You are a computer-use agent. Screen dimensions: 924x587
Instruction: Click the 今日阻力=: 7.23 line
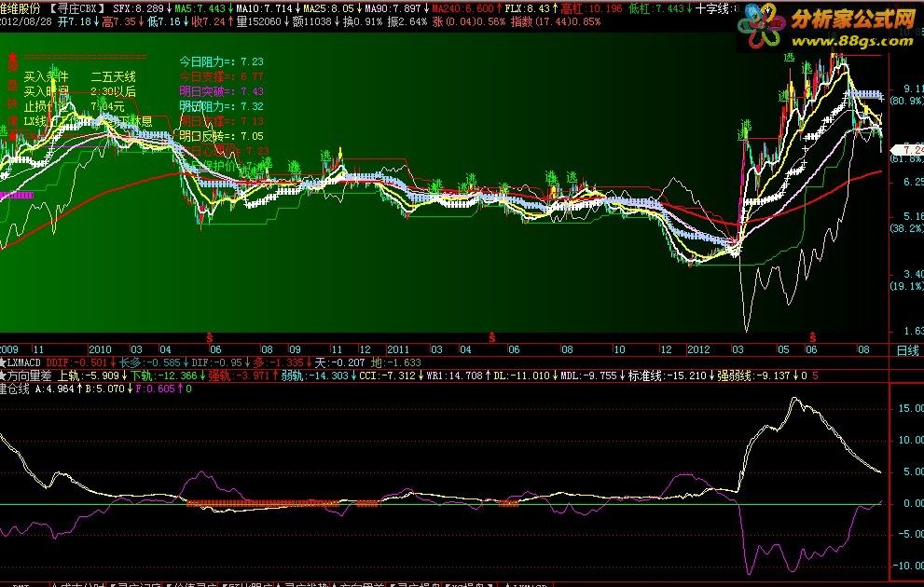click(221, 61)
